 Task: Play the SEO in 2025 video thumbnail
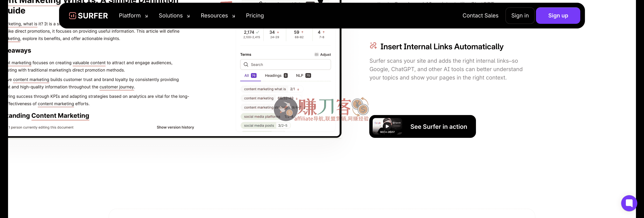387,126
